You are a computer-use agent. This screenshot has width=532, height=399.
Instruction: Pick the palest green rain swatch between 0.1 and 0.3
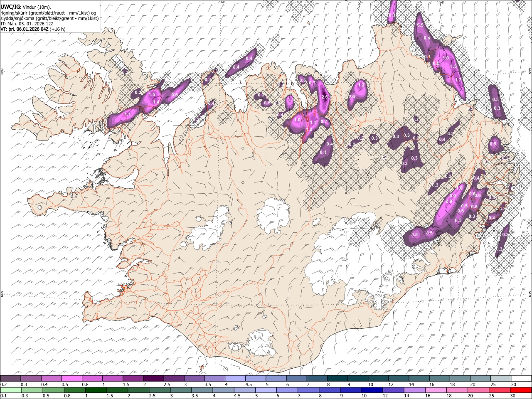click(x=11, y=390)
